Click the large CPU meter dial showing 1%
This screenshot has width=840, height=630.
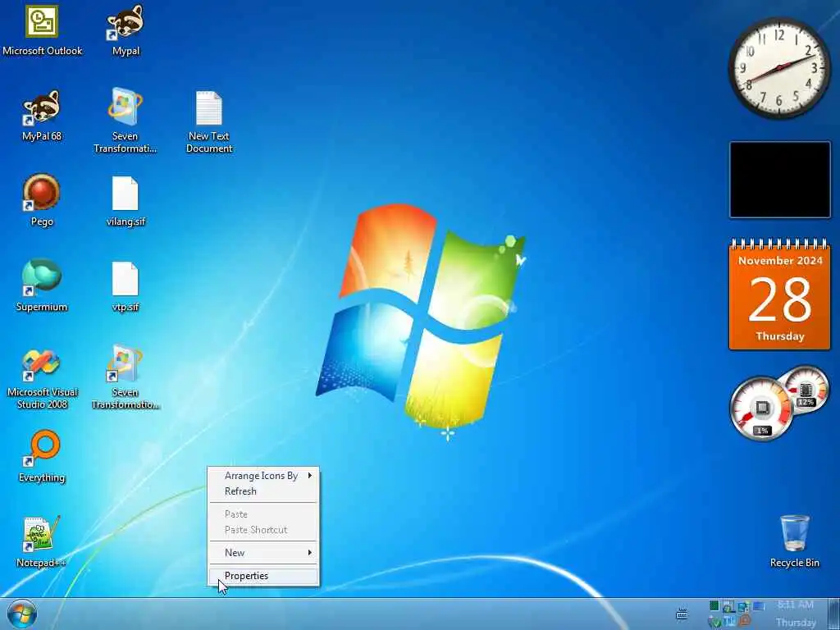point(761,410)
